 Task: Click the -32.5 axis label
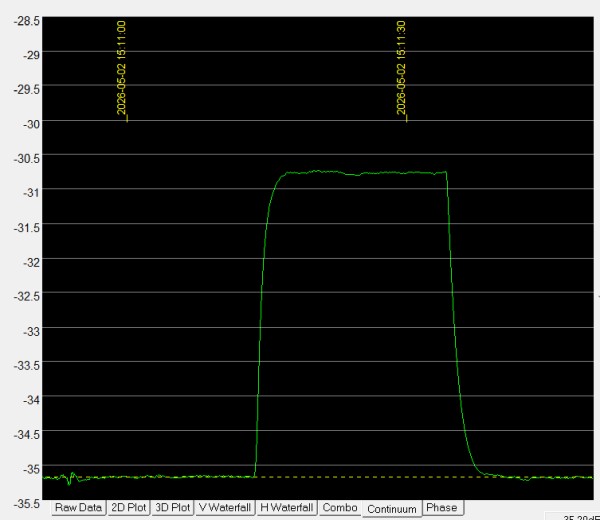point(26,296)
